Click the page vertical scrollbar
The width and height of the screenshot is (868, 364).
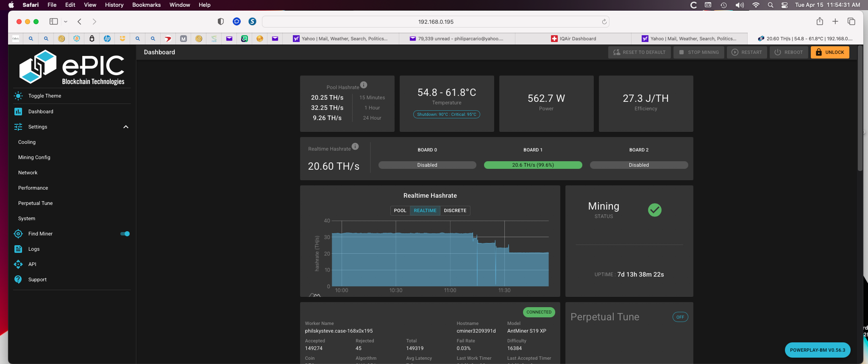click(860, 109)
